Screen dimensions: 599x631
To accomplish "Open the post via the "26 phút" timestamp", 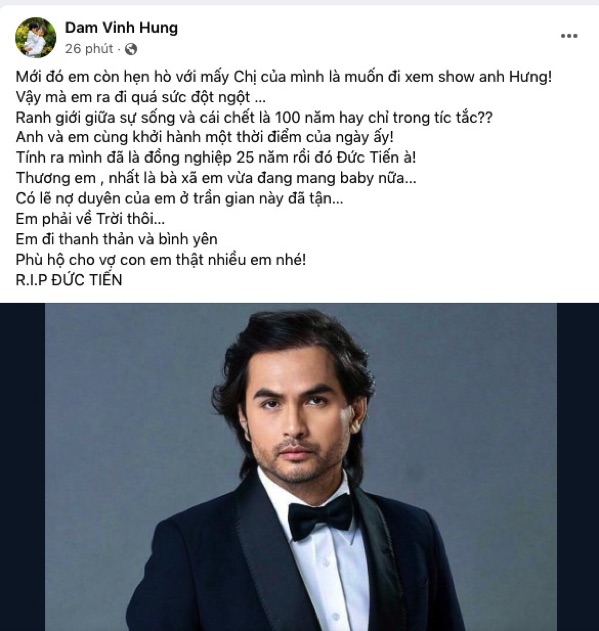I will pos(89,49).
